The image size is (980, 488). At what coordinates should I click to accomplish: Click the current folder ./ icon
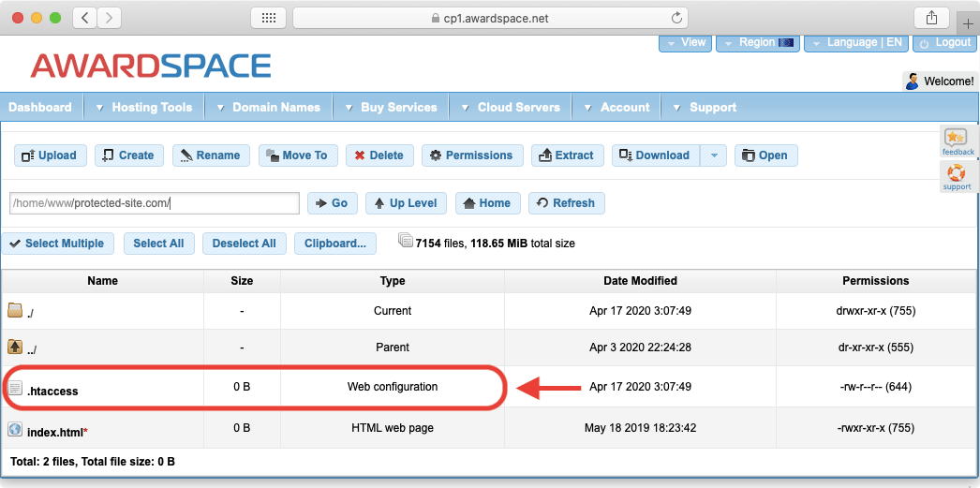(14, 310)
